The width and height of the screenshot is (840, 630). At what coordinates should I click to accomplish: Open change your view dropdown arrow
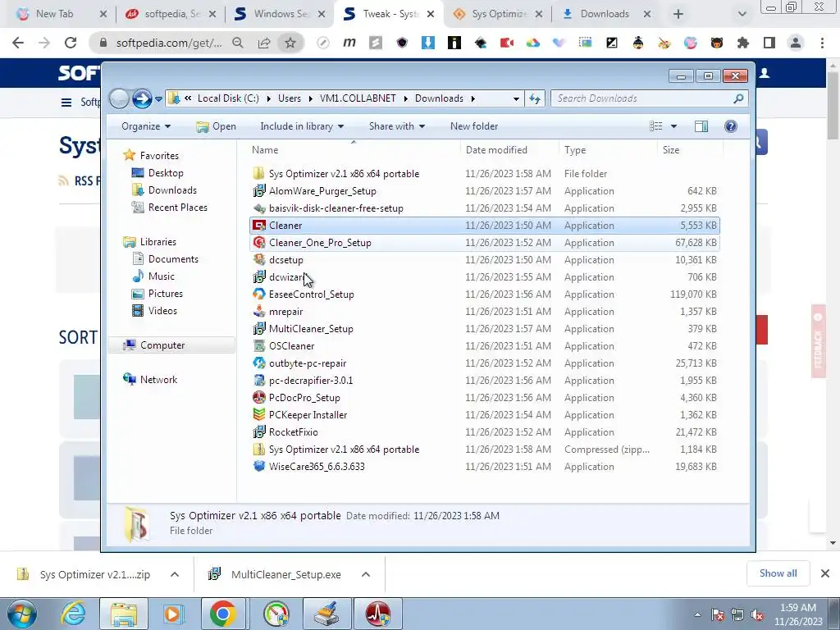coord(674,126)
